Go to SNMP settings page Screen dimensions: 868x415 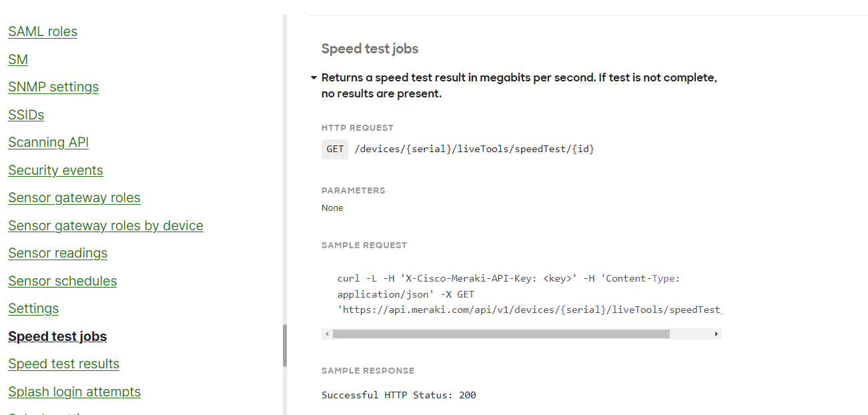click(53, 87)
